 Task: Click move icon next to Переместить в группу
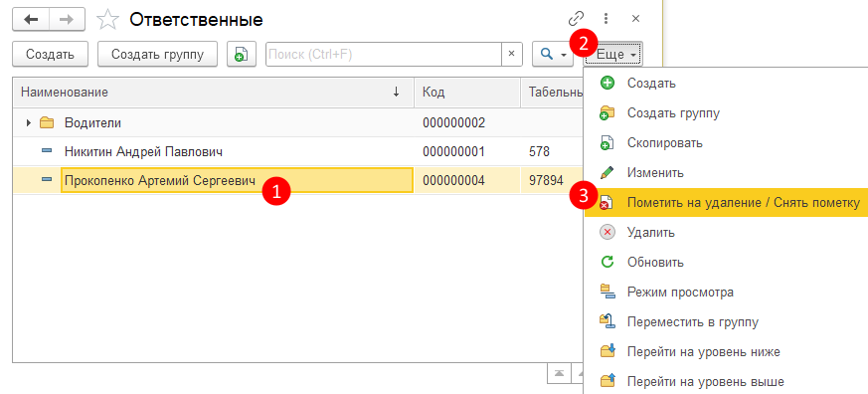(608, 322)
